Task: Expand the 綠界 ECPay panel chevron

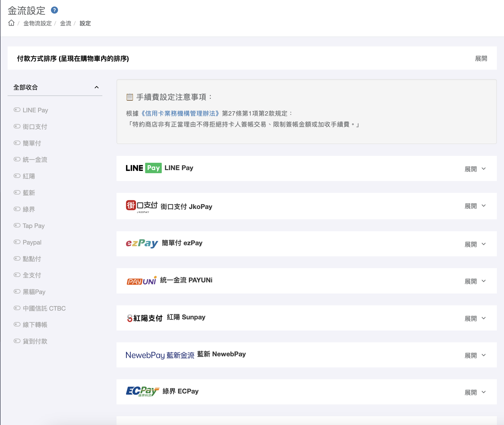Action: 484,392
